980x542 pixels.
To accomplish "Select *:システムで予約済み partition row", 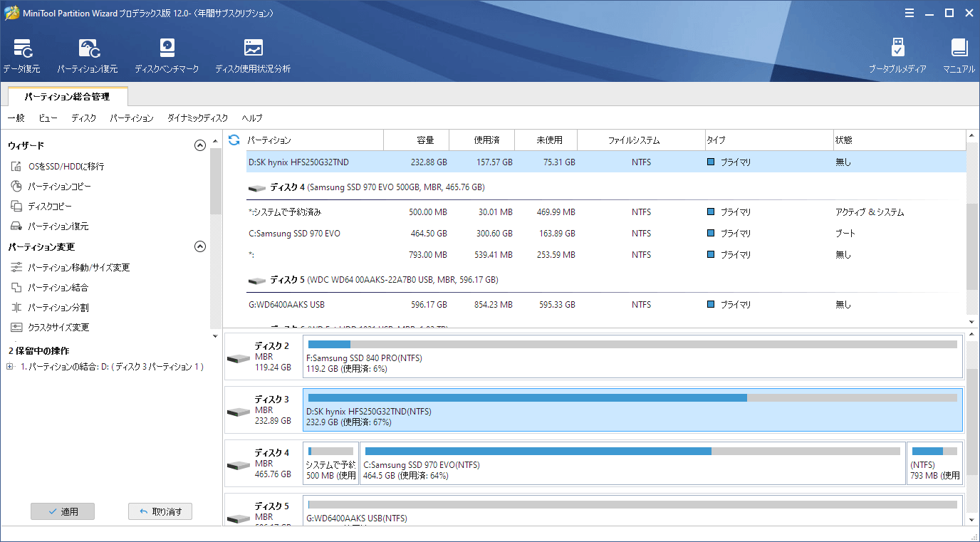I will 606,212.
